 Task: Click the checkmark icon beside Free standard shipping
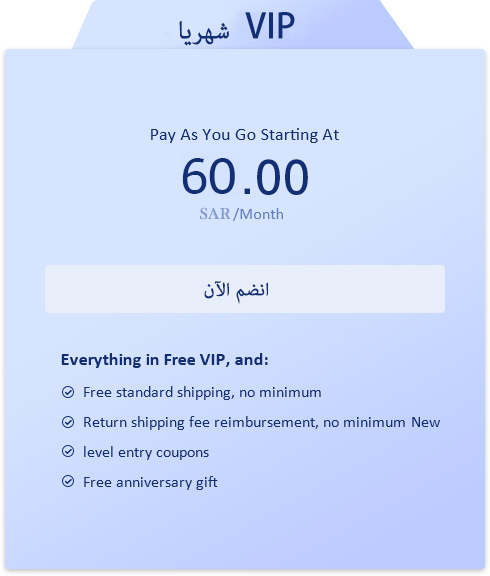68,392
